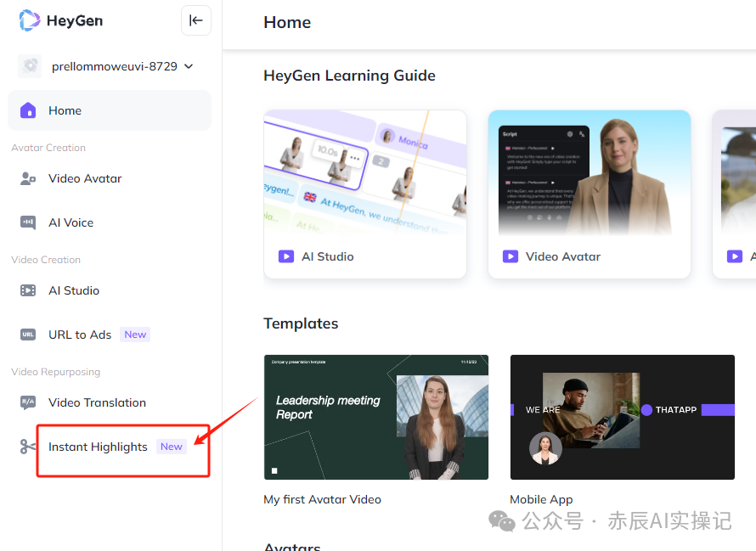Click the Video Translation icon

(x=28, y=402)
